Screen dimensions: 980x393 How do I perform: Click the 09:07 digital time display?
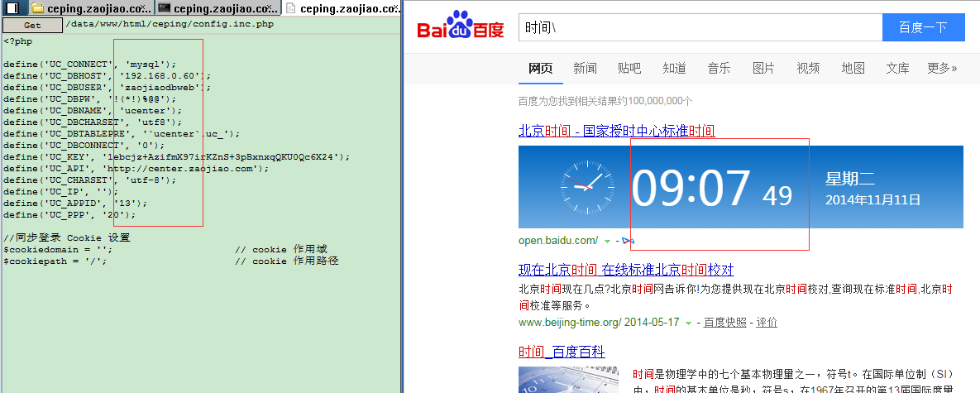tap(691, 188)
